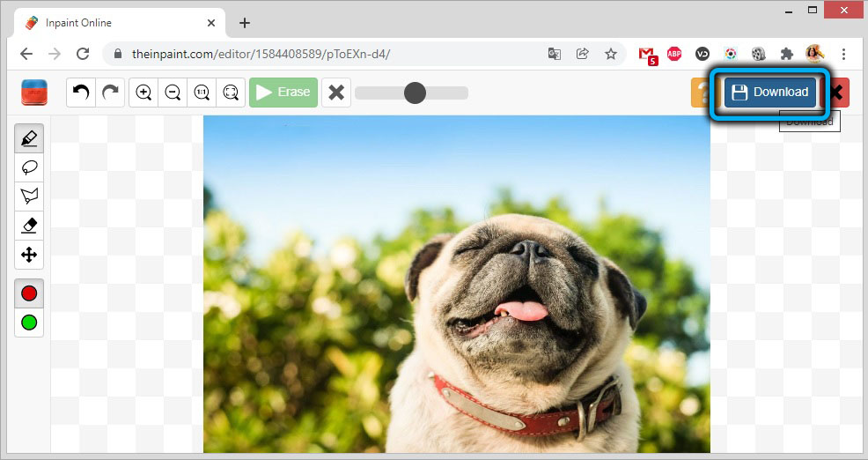Click the Download button
Screen dimensions: 868x460
[770, 92]
